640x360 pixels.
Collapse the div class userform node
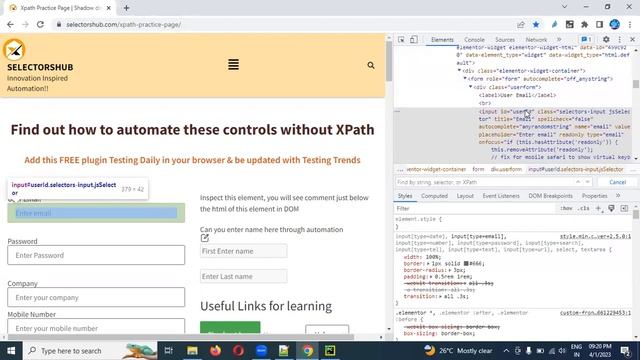click(471, 87)
